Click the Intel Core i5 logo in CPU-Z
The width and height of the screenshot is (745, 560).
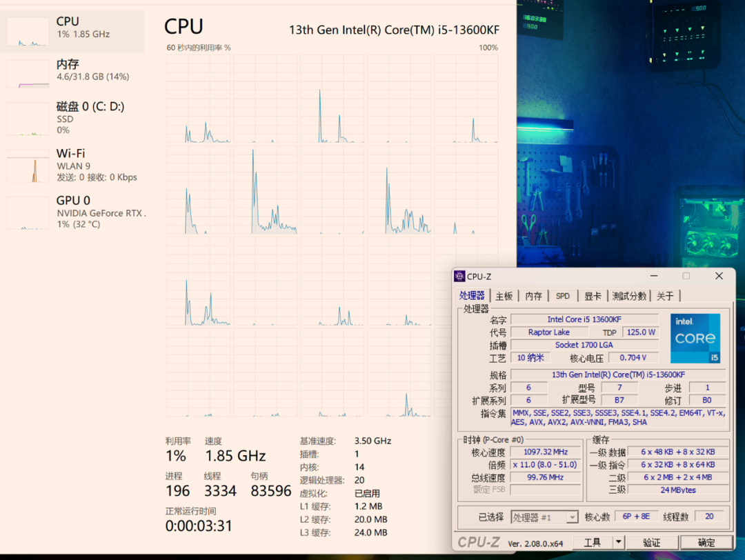coord(695,338)
